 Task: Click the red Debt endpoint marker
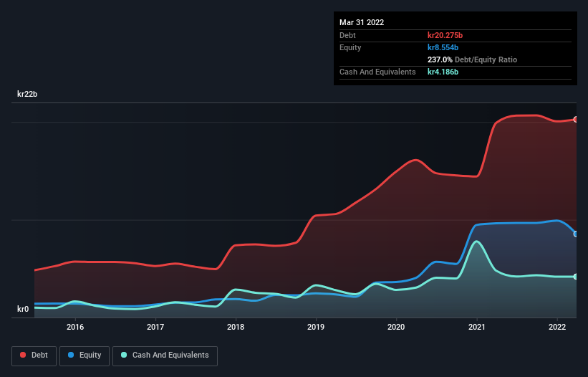576,119
